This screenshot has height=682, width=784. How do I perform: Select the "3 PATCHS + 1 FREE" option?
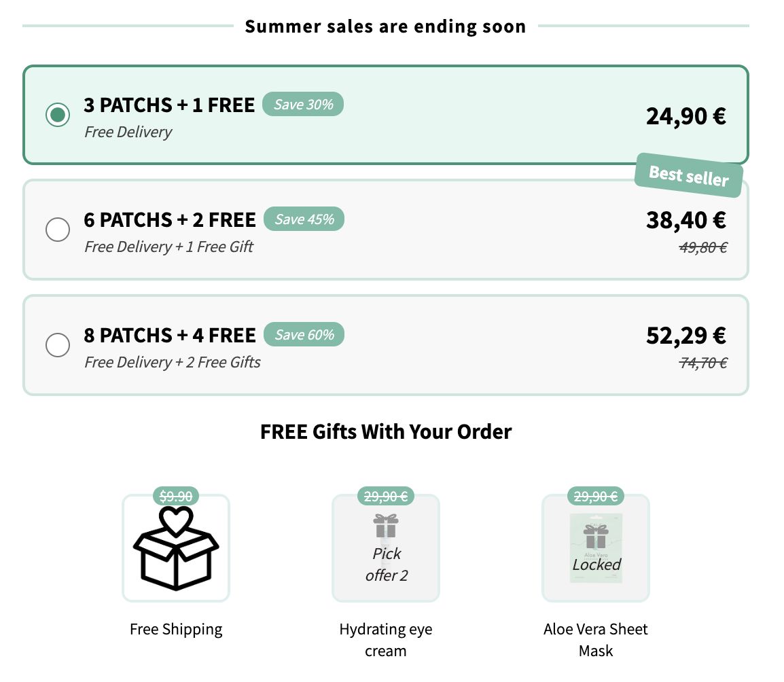(x=58, y=115)
